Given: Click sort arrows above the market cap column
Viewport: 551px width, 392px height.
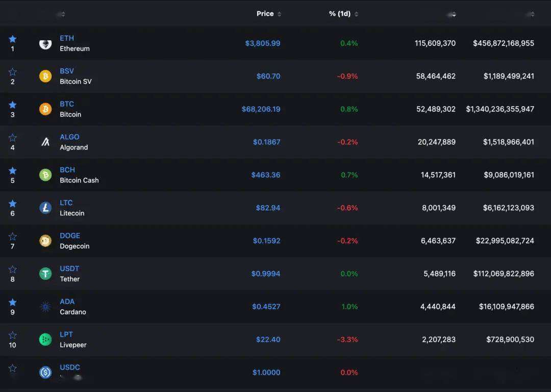Looking at the screenshot, I should [532, 14].
